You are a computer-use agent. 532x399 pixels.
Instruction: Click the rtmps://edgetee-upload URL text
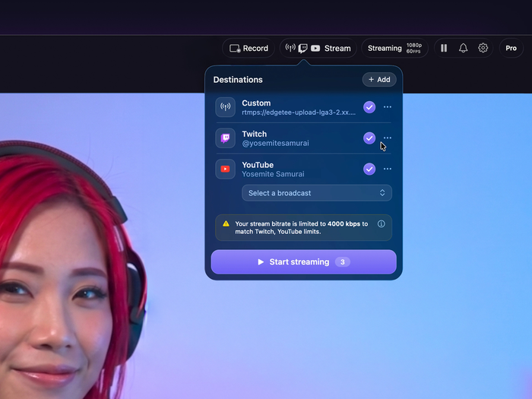[299, 112]
